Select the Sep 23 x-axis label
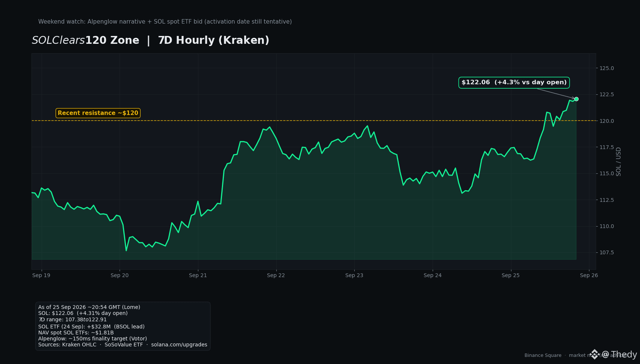 [x=354, y=275]
